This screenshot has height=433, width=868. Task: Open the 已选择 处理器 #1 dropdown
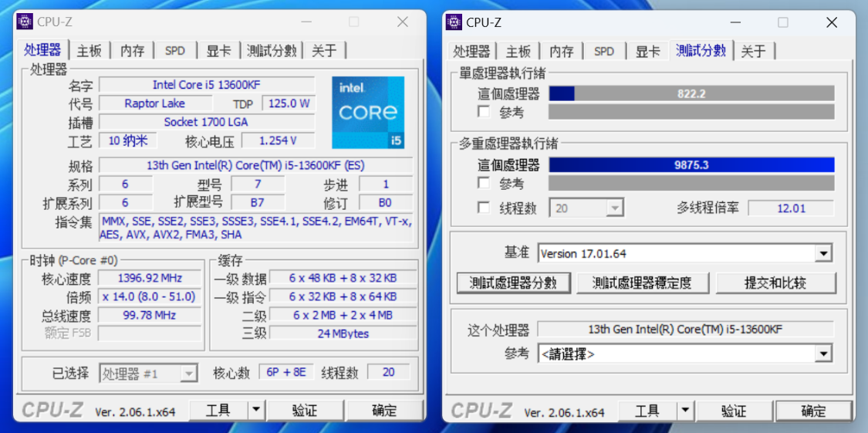(148, 374)
